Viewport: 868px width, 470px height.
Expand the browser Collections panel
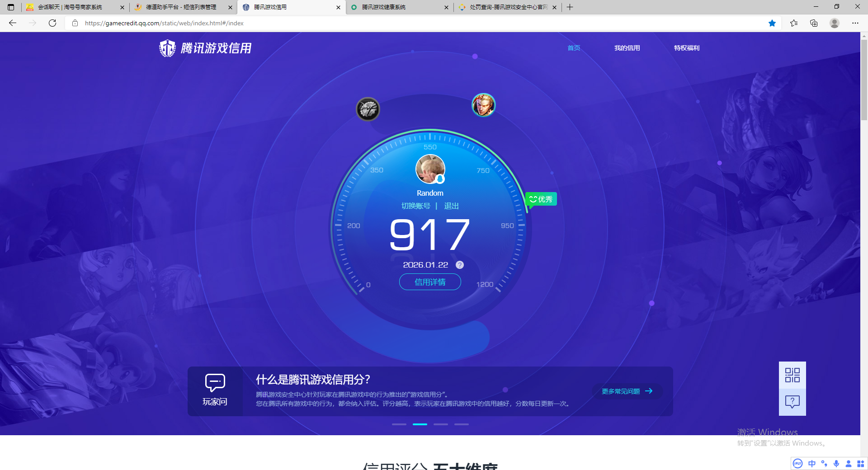[x=794, y=23]
